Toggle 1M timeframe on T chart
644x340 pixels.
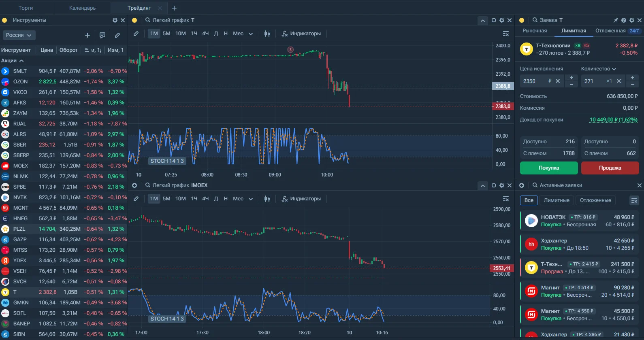(x=154, y=34)
